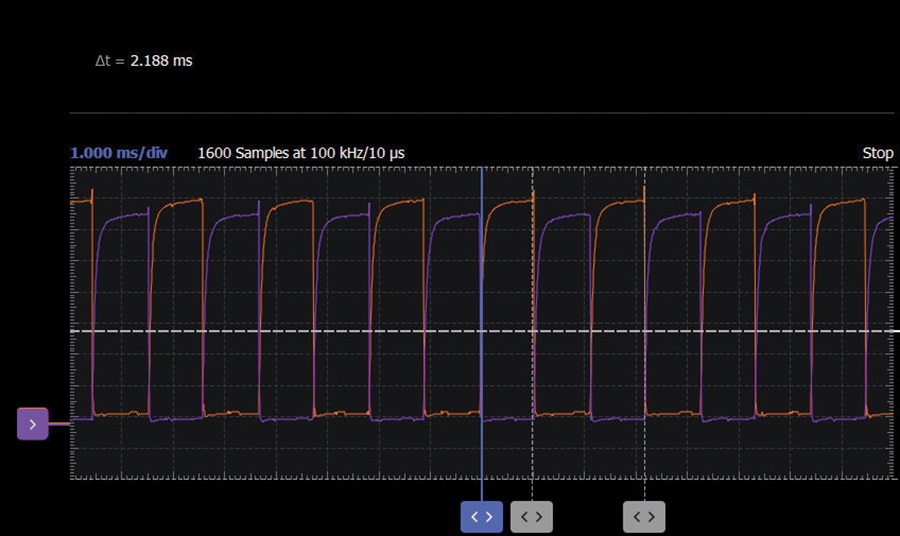This screenshot has width=900, height=536.
Task: Select the blue active cursor handle
Action: [482, 516]
